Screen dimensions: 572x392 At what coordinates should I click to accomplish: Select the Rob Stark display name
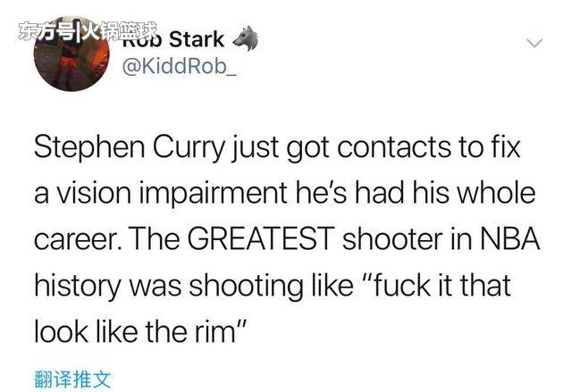(172, 39)
